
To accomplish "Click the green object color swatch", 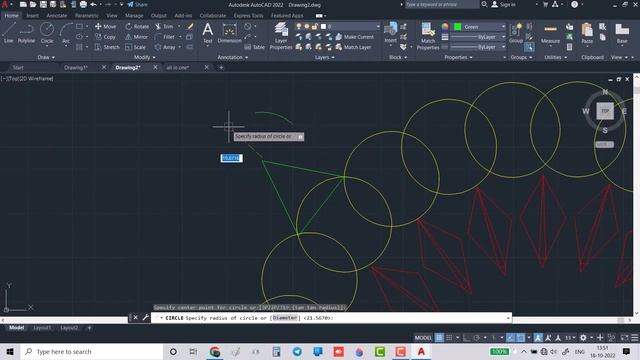I will pyautogui.click(x=458, y=27).
